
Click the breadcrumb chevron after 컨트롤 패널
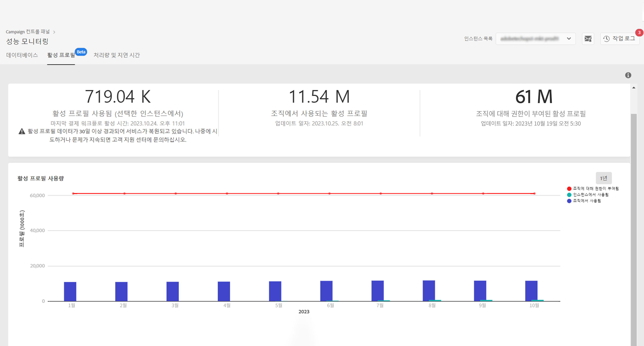pyautogui.click(x=54, y=32)
